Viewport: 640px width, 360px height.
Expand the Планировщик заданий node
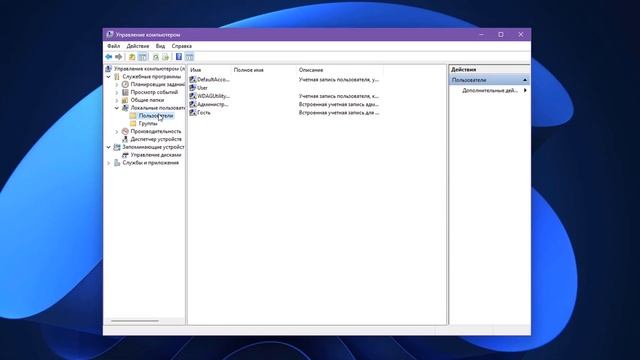pos(117,84)
